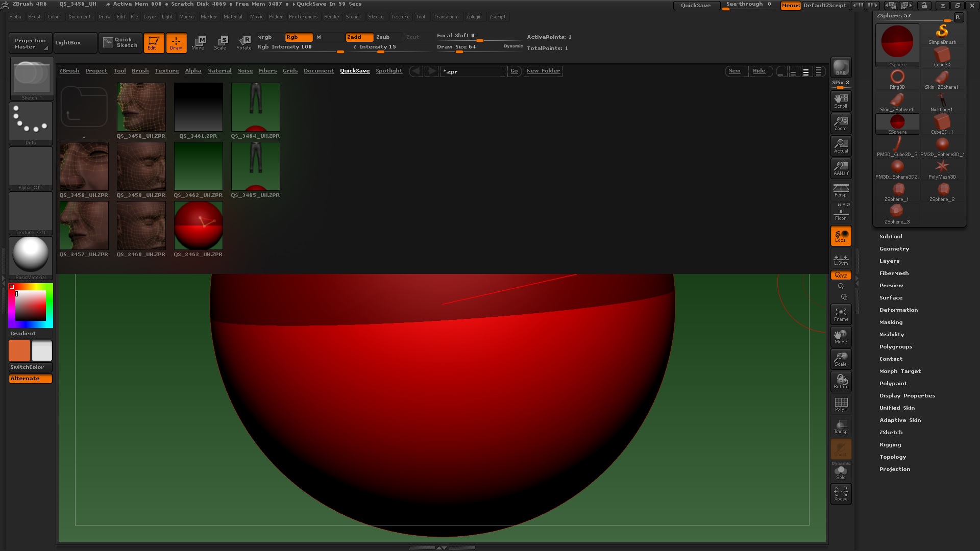Viewport: 980px width, 551px height.
Task: Open the Zplugin menu
Action: point(474,16)
